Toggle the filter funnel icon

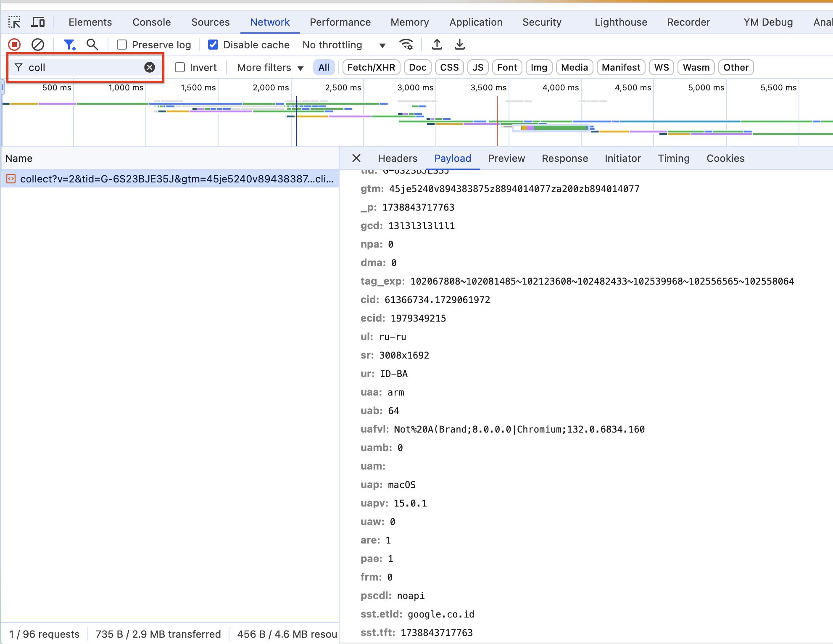pyautogui.click(x=69, y=45)
